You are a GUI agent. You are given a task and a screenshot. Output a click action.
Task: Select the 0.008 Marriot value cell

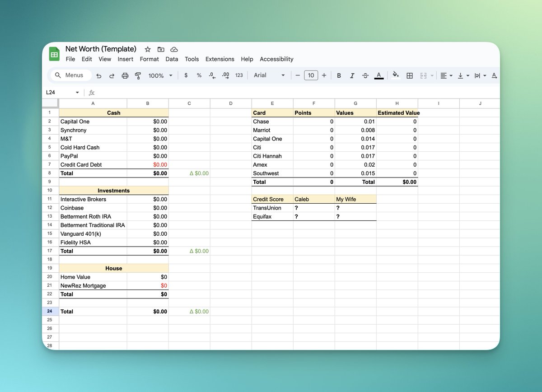point(355,130)
